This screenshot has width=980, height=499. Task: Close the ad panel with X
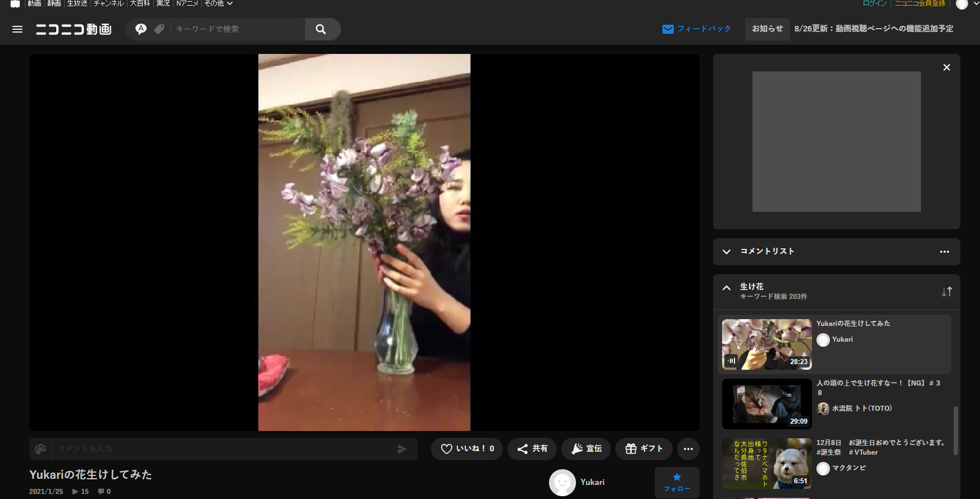click(x=947, y=67)
